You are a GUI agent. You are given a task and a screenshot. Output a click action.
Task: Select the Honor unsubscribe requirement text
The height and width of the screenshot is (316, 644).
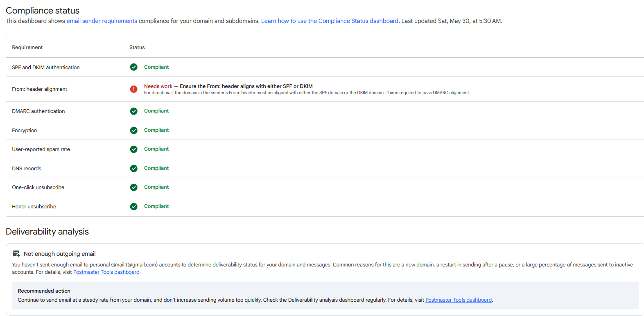click(34, 207)
